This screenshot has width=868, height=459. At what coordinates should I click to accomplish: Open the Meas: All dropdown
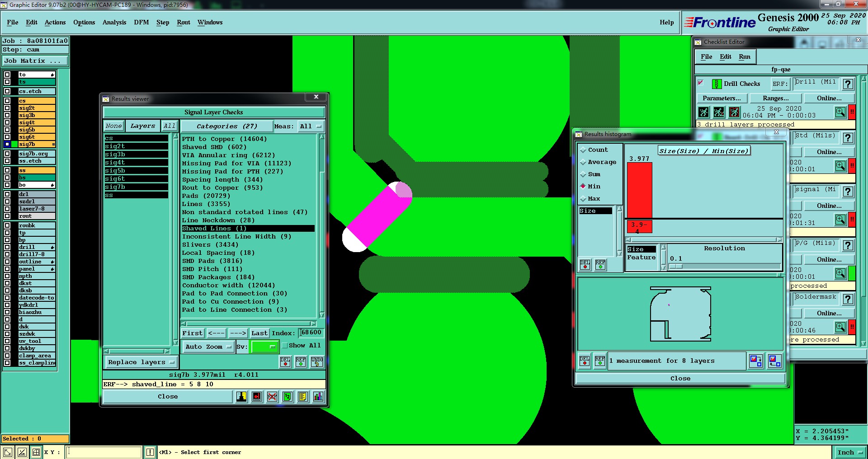pyautogui.click(x=311, y=126)
